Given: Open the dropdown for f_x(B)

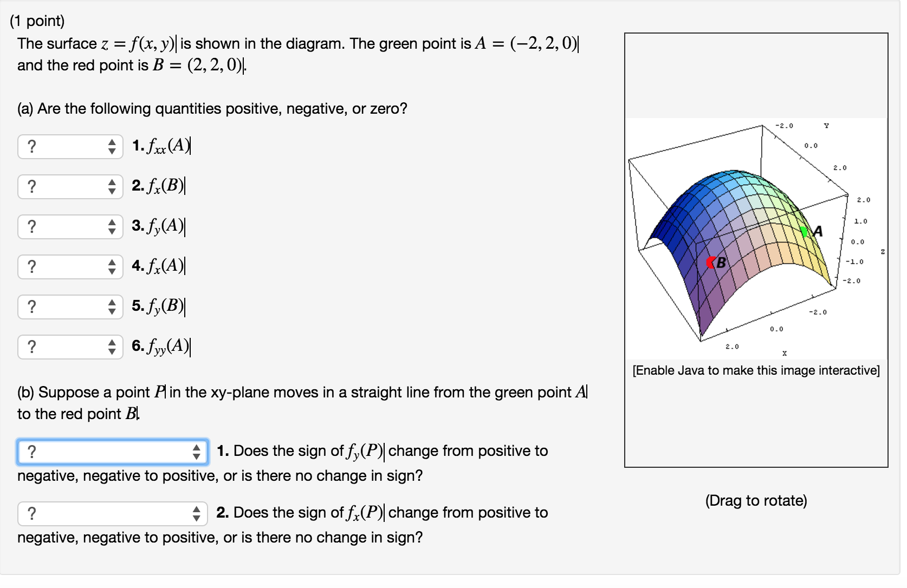Looking at the screenshot, I should point(70,187).
